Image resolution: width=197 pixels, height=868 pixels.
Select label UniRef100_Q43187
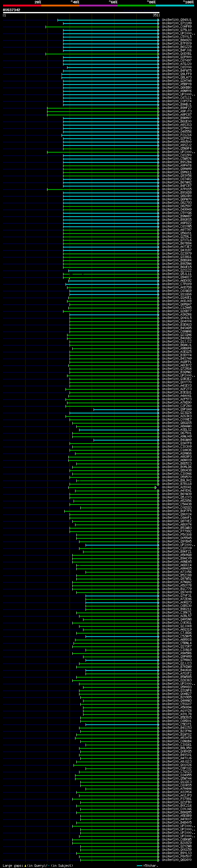(177, 250)
